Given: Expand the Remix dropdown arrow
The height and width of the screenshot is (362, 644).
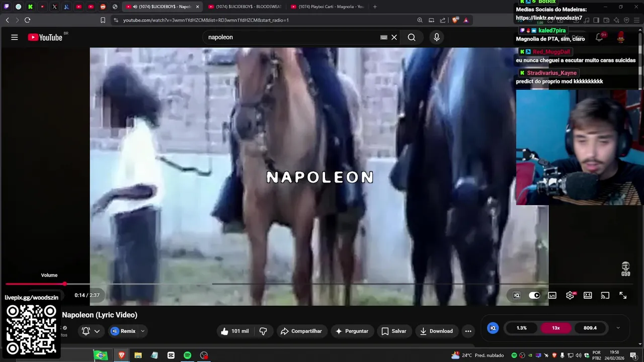Looking at the screenshot, I should (x=143, y=331).
